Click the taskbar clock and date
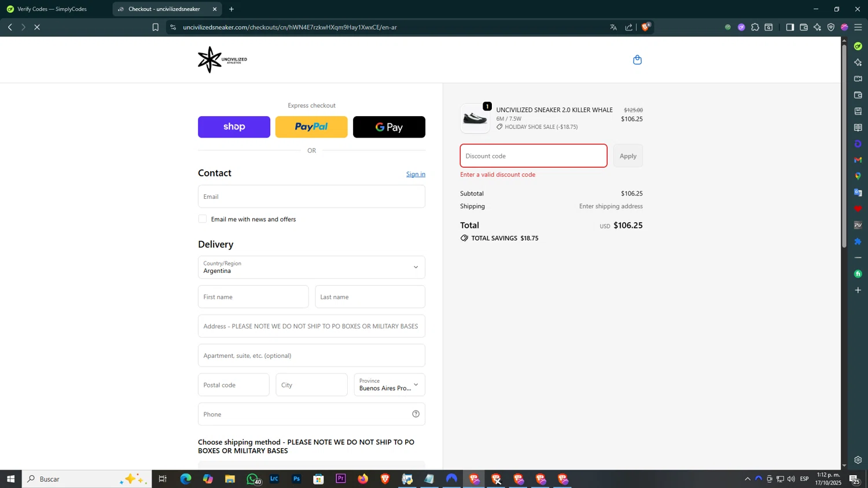868x488 pixels. click(829, 479)
